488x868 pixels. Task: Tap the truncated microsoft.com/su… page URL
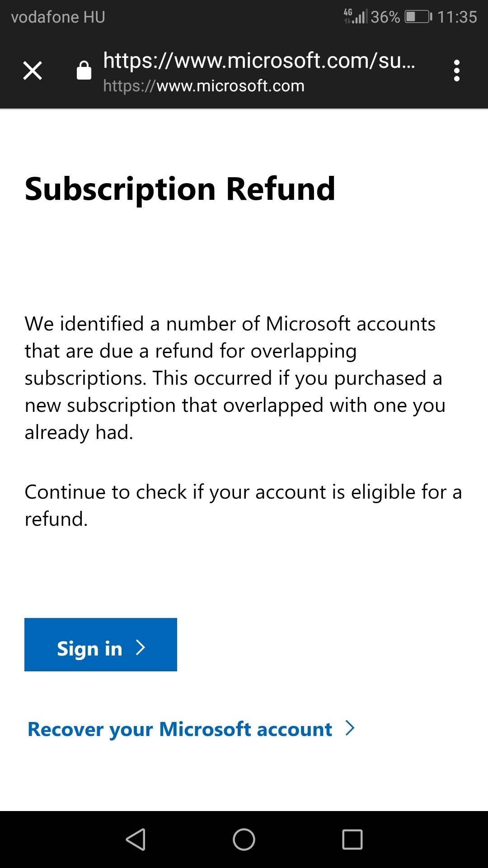pos(258,61)
